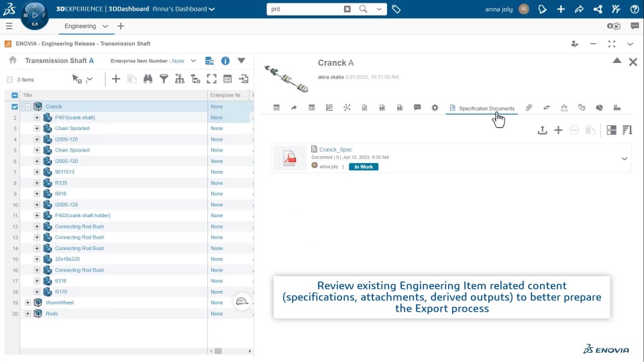Open P402(crank shaft holder) link
Screen dimensions: 644x362
click(x=83, y=215)
